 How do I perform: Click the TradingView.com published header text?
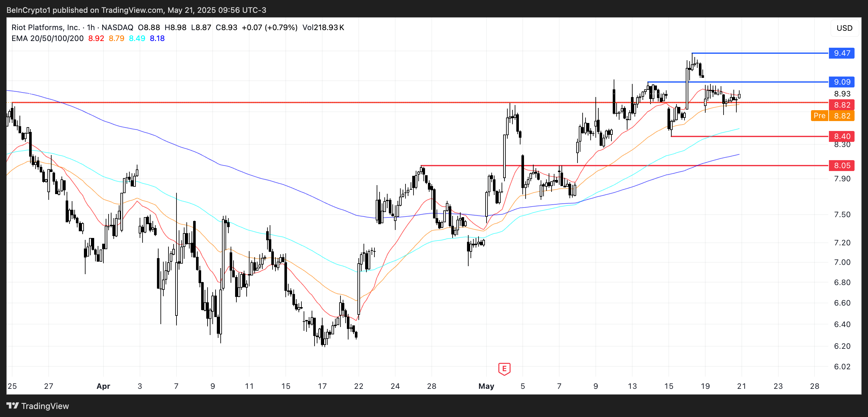click(x=136, y=10)
